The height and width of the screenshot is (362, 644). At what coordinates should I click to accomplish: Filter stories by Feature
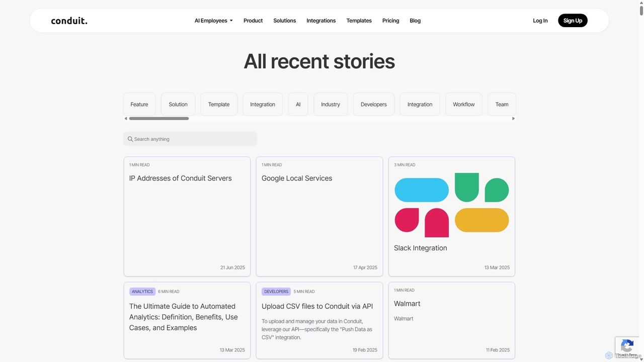139,105
